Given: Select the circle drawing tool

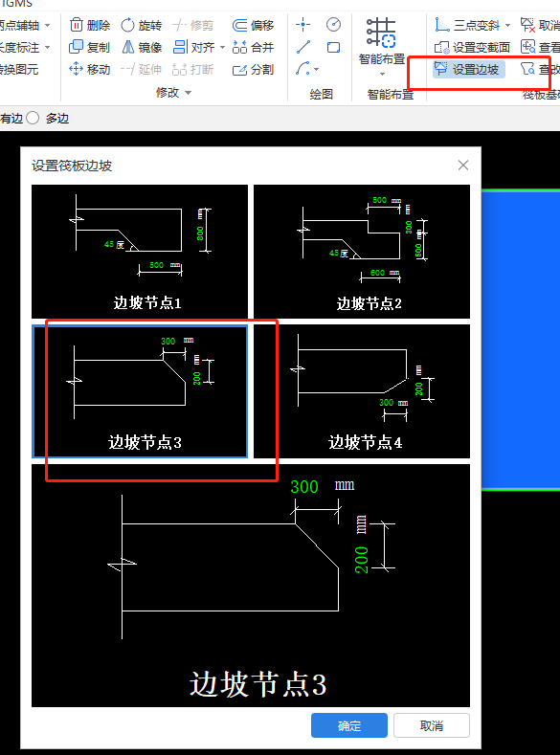Looking at the screenshot, I should (333, 24).
